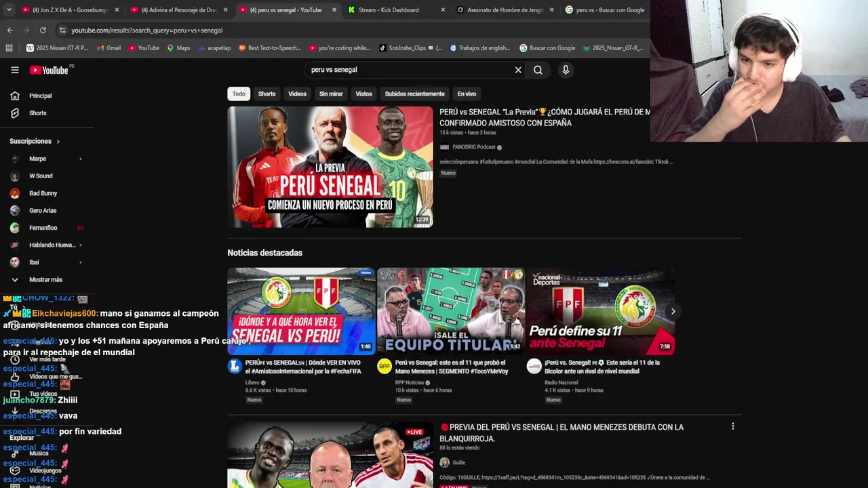The height and width of the screenshot is (488, 868).
Task: Open the three-dot menu on the PREVIA live video
Action: pos(732,426)
